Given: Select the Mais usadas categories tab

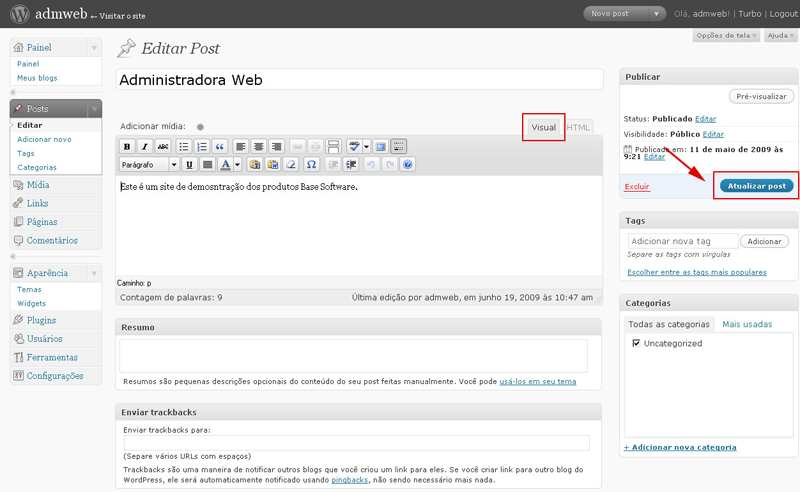Looking at the screenshot, I should tap(747, 324).
